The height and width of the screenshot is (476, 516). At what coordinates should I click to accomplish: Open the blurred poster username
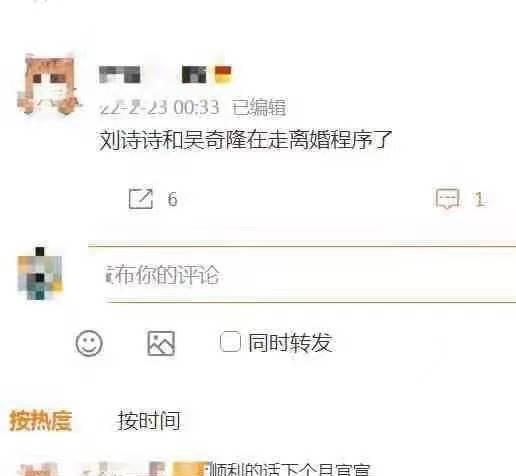pyautogui.click(x=153, y=74)
